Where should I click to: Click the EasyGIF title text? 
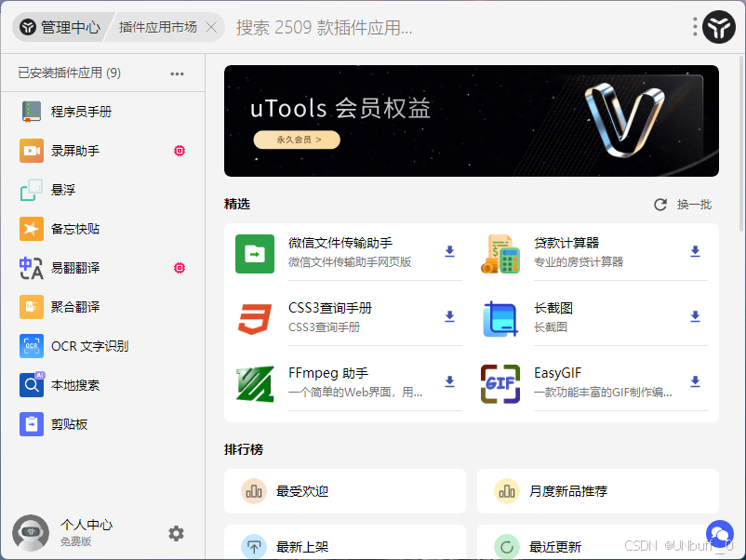tap(557, 373)
